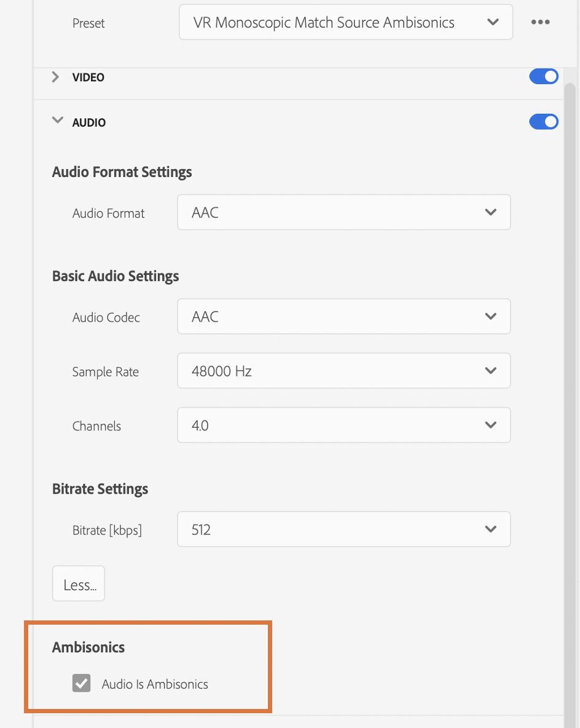Click the Audio Is Ambisonics label text
Viewport: 580px width, 728px height.
pos(155,684)
